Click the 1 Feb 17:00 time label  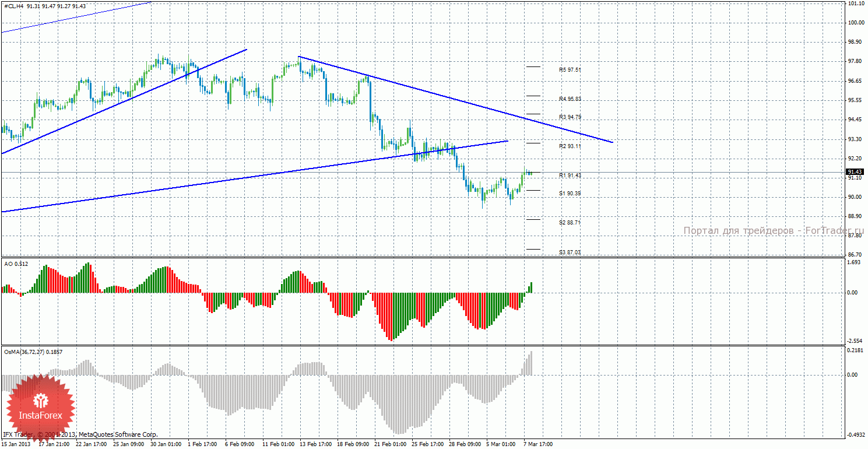(x=203, y=444)
